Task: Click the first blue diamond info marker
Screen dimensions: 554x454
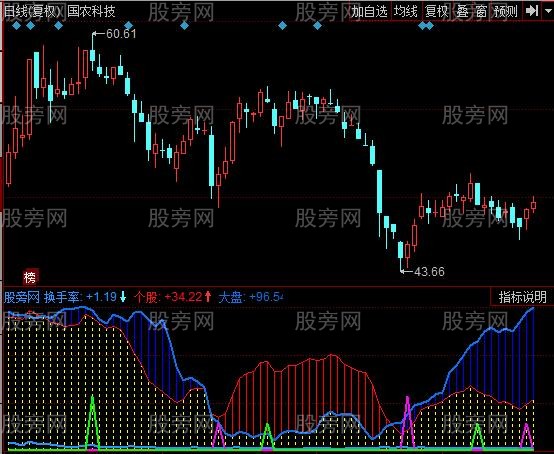Action: (16, 26)
